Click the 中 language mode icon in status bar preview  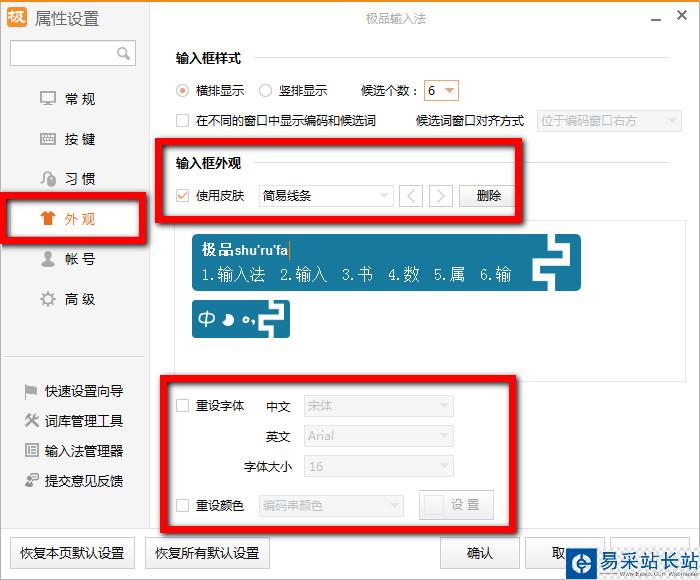[x=206, y=319]
